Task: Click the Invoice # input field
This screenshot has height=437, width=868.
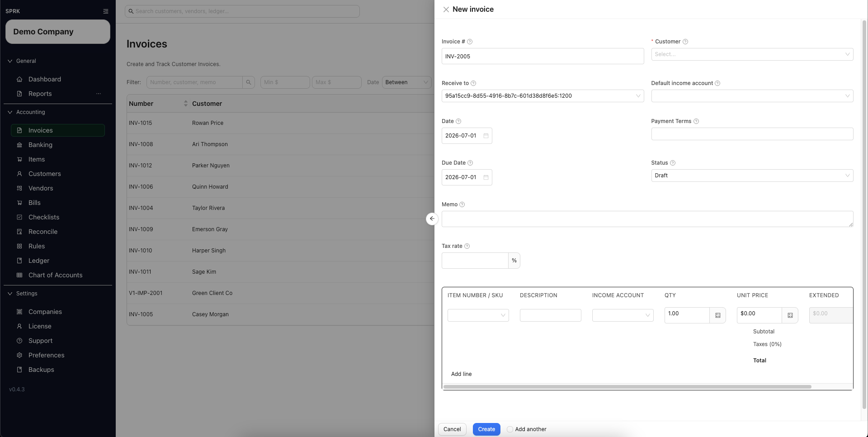Action: click(x=542, y=56)
